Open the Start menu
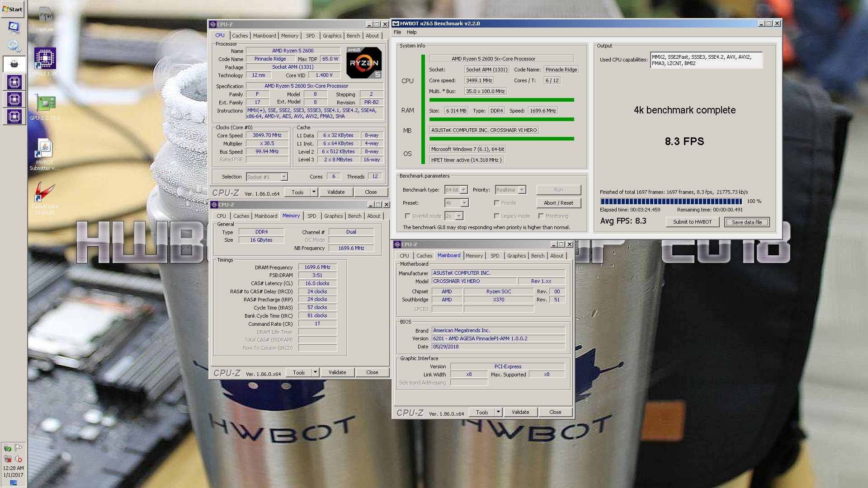Screen dimensions: 868x488 coord(13,9)
